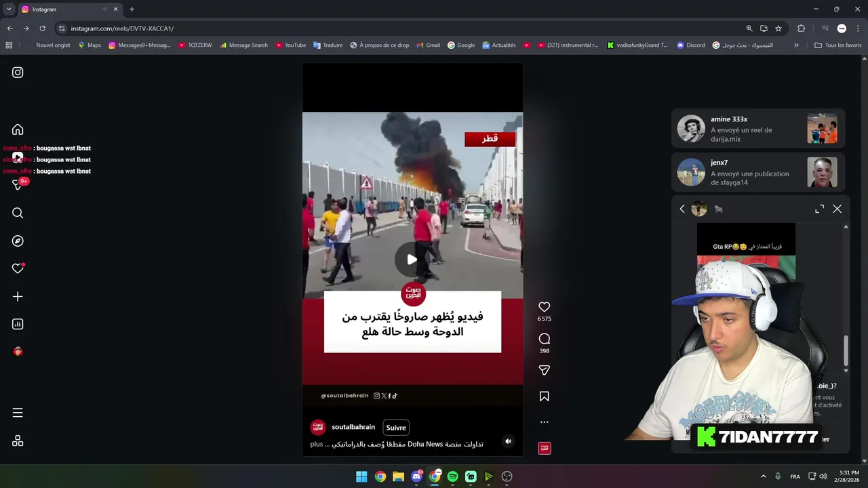Screen dimensions: 868x488
Task: Open notifications heart icon in the sidebar
Action: click(x=18, y=268)
